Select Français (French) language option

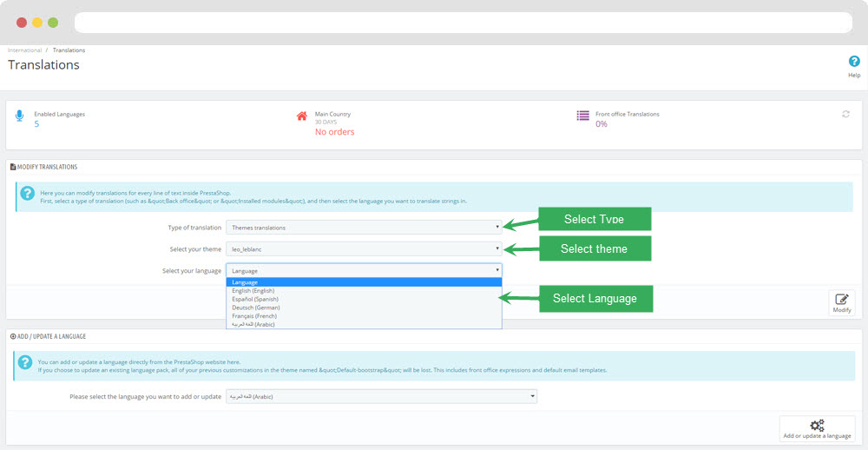pos(254,316)
